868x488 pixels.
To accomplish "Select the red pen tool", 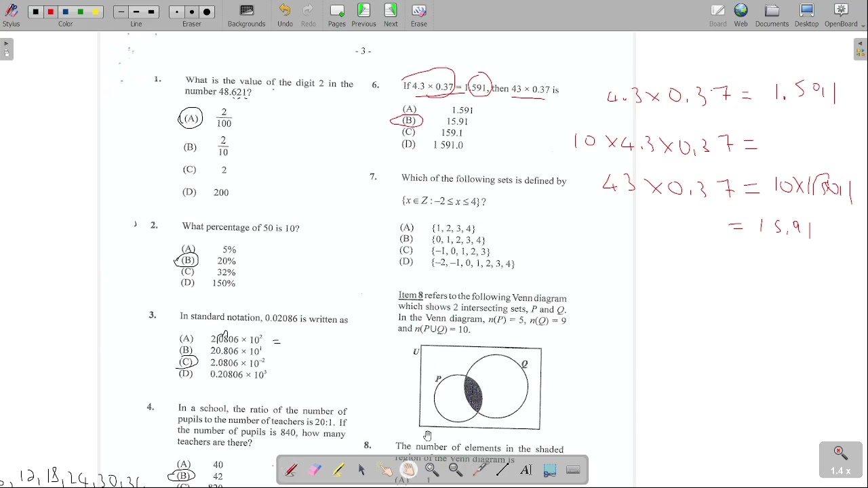I will pos(291,470).
